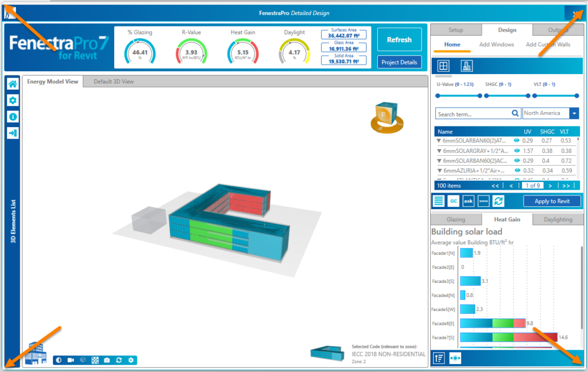Select the Heat Gain chart tab
Screen dimensions: 588x372
point(507,219)
